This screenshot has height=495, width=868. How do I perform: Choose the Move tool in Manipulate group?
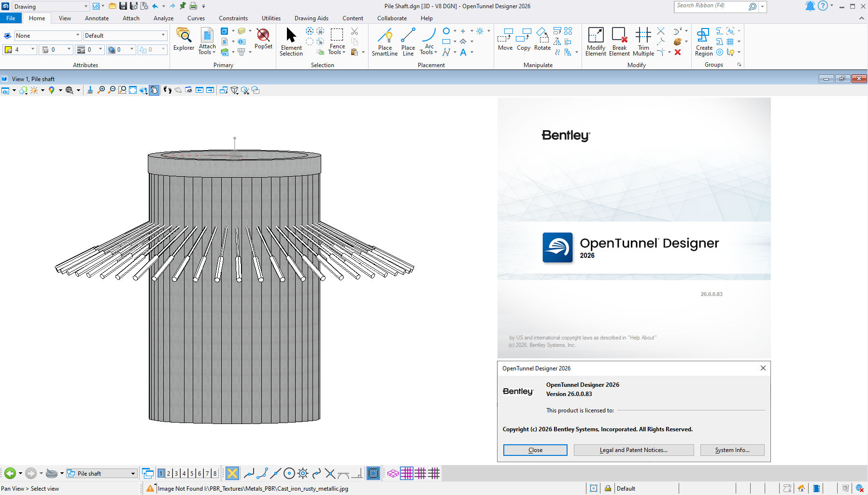coord(505,40)
